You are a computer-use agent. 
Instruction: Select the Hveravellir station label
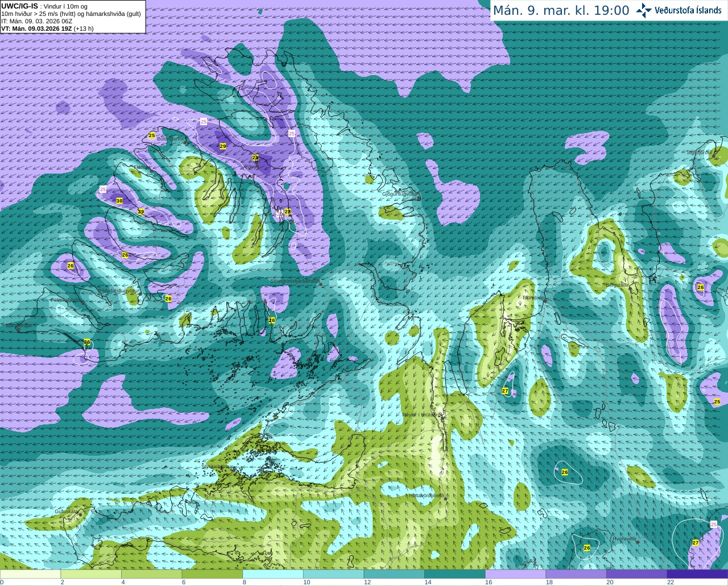tap(624, 539)
